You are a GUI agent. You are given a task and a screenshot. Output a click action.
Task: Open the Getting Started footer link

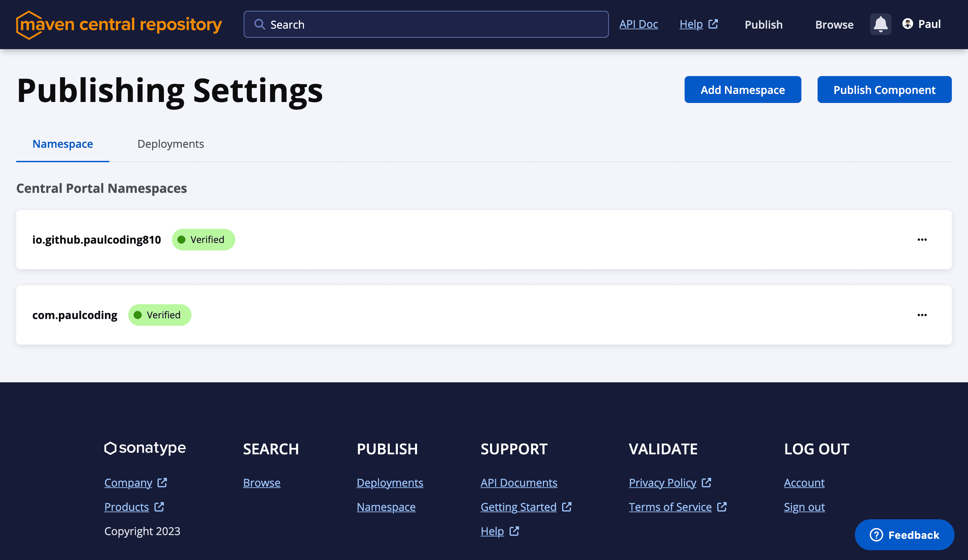(519, 507)
